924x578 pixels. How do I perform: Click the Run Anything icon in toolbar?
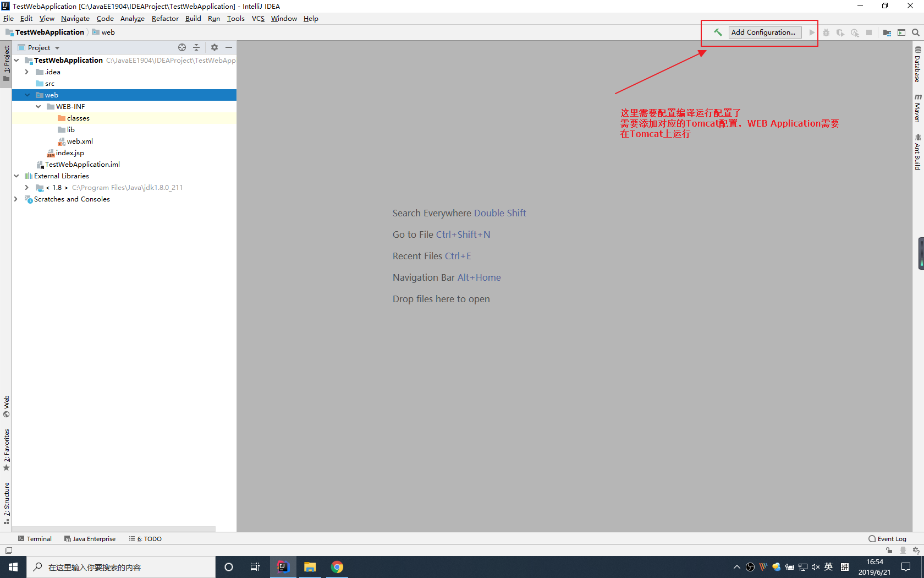[901, 32]
